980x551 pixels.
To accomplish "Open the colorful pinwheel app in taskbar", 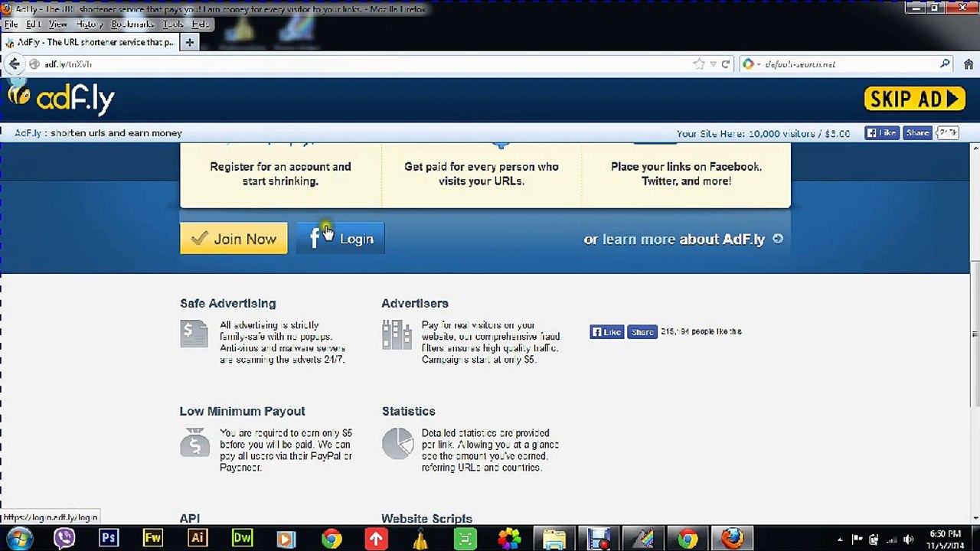I will pos(509,539).
